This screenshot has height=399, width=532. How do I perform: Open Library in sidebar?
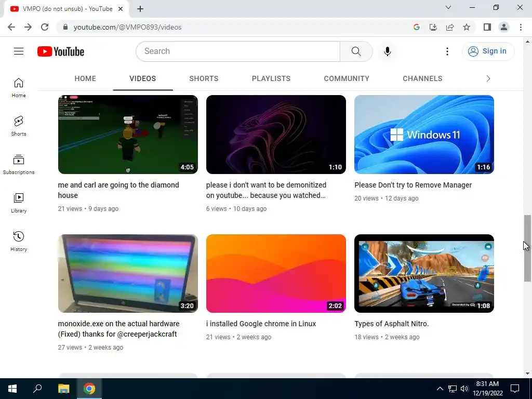pos(19,203)
